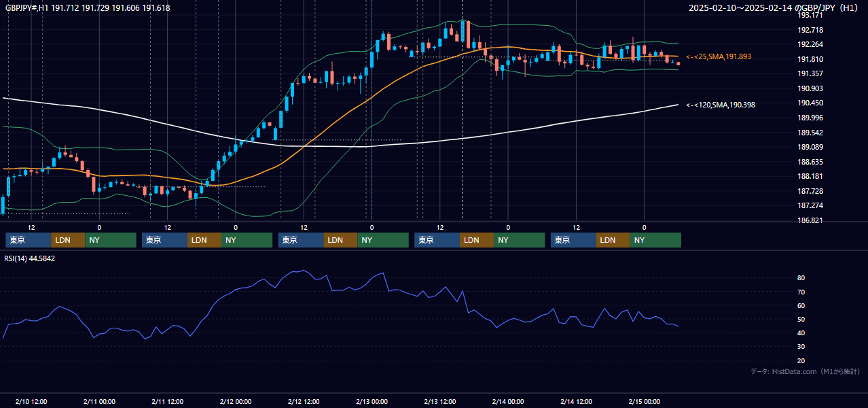Click price axis value 188.181
This screenshot has width=868, height=408.
(x=810, y=176)
